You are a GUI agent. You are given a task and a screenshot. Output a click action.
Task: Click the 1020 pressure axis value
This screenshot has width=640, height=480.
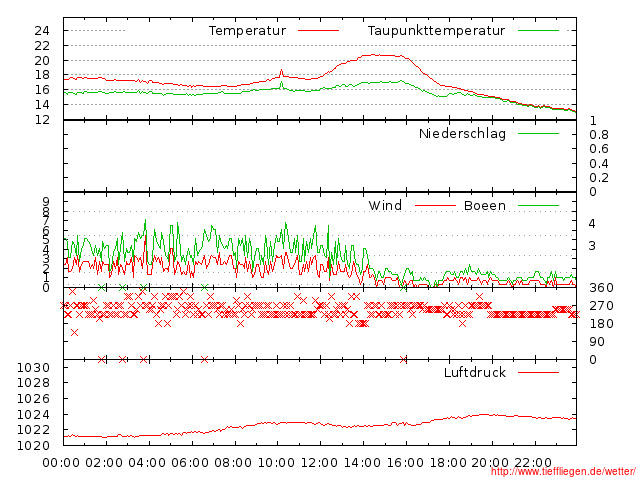33,445
